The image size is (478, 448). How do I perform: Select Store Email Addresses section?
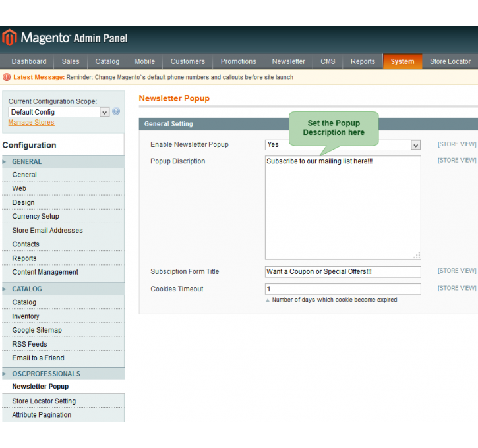point(63,231)
